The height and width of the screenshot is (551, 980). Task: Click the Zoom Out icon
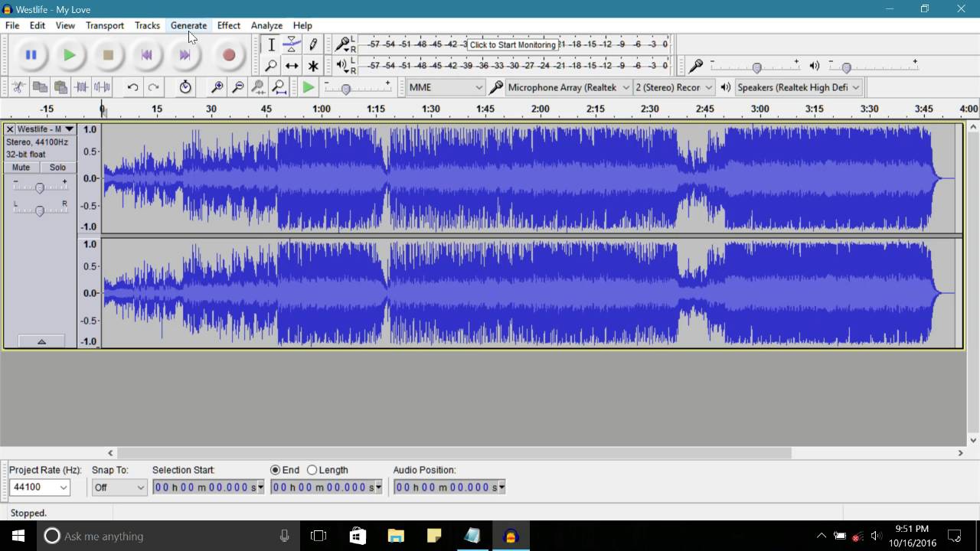click(238, 87)
